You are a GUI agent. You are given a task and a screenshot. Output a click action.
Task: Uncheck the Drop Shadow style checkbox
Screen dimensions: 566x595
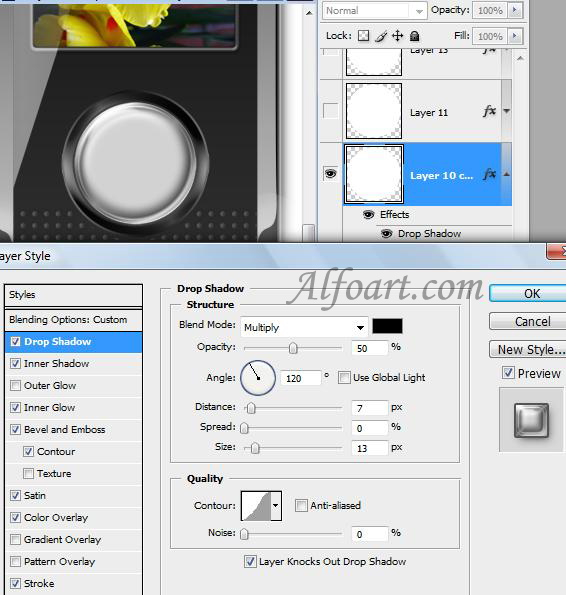(x=15, y=342)
